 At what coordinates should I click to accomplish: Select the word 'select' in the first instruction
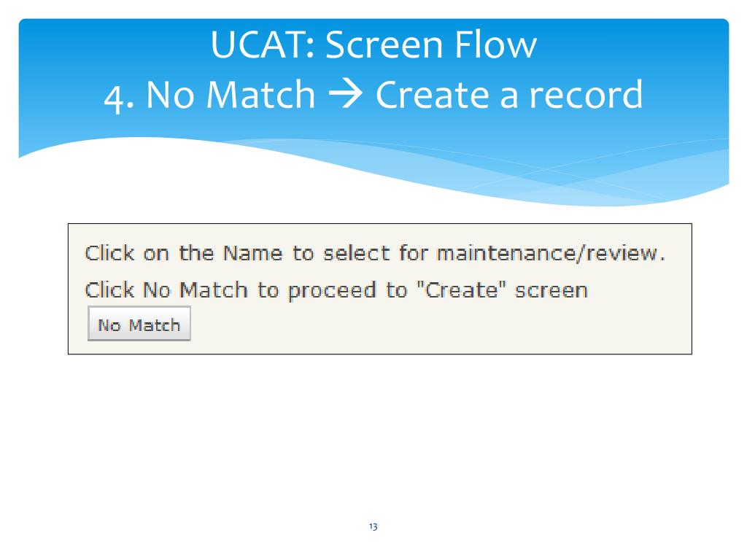(356, 253)
